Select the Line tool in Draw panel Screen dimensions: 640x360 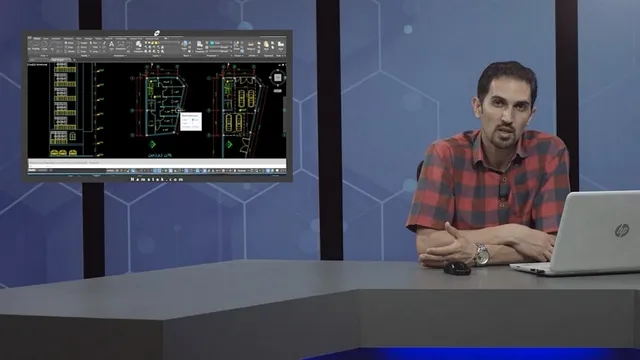click(x=30, y=45)
